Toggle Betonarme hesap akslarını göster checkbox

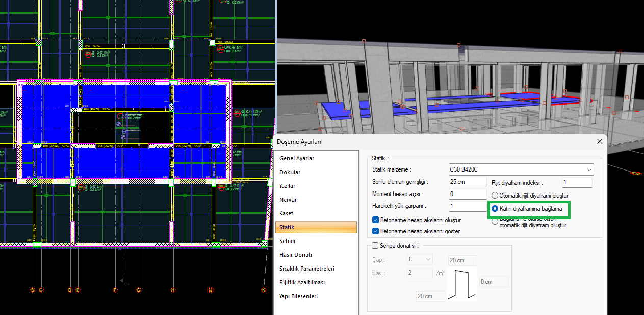coord(376,231)
